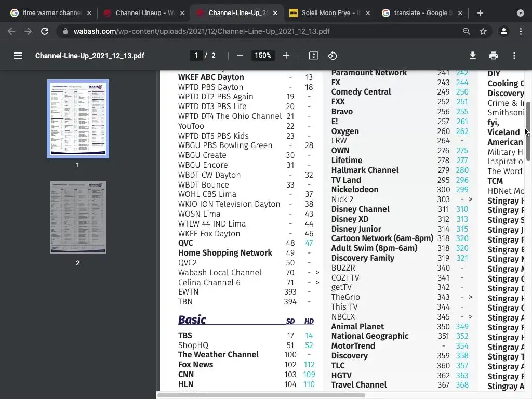Viewport: 532px width, 399px height.
Task: Close the translate Google tab
Action: pos(460,13)
